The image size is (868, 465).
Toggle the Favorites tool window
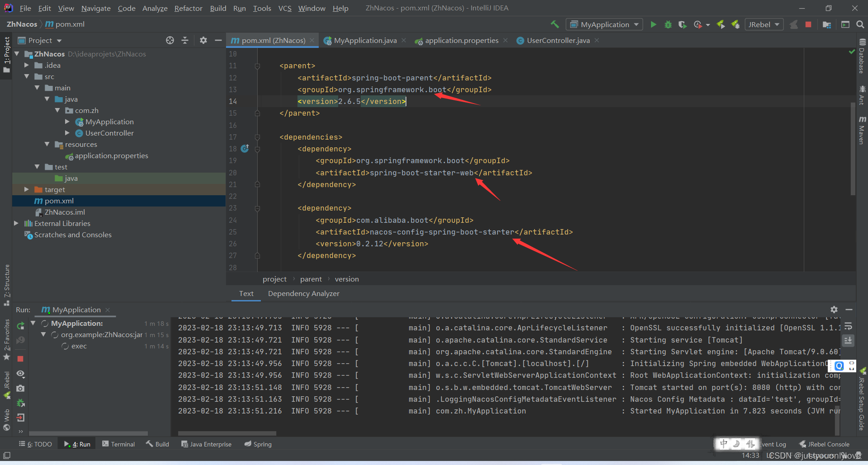click(6, 340)
